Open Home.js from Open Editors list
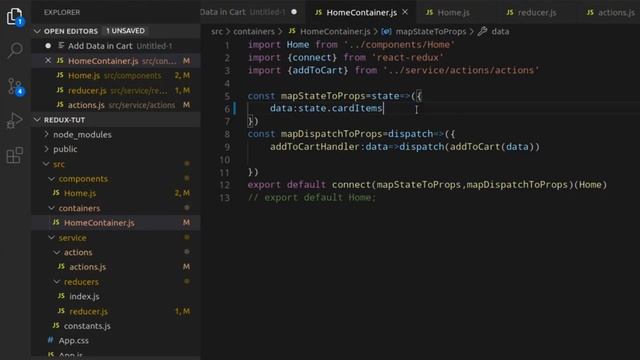640x360 pixels. pos(116,75)
